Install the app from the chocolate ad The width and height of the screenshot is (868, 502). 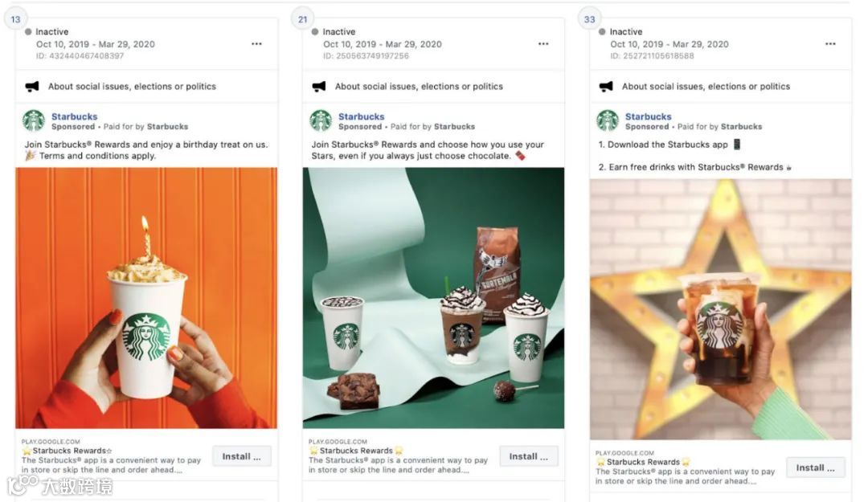click(529, 456)
